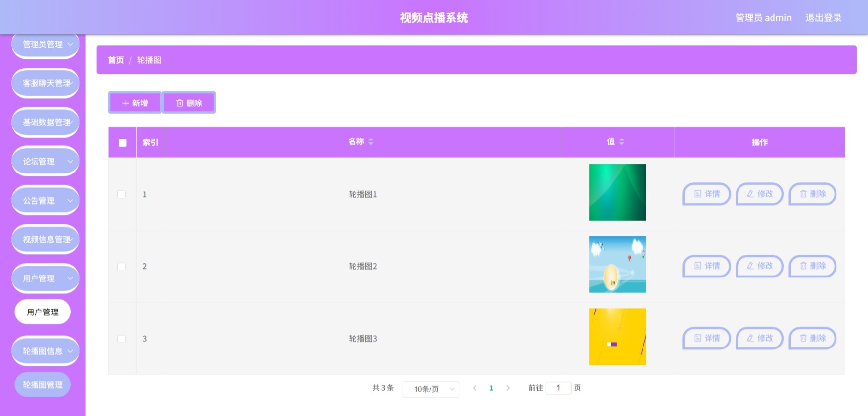Click the 视频点播系统 header title
Image resolution: width=868 pixels, height=416 pixels.
[434, 18]
